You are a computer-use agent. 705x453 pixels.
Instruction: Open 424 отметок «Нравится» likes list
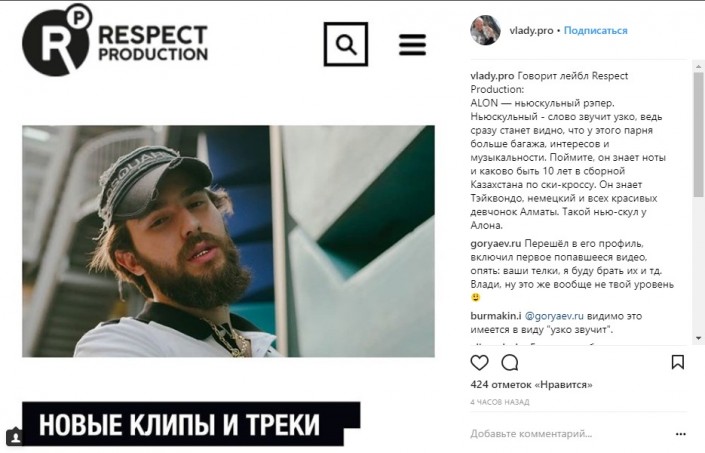(531, 385)
